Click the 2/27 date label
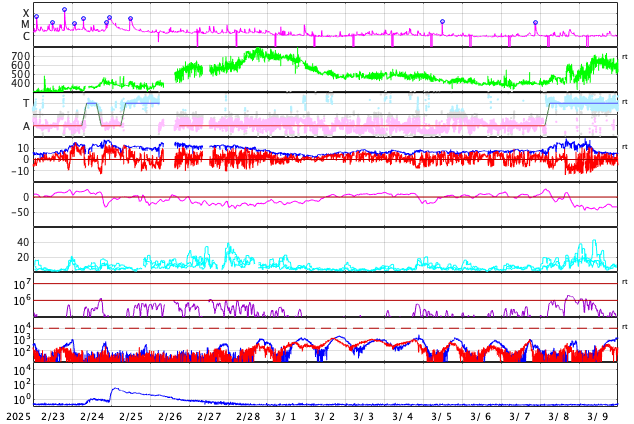 click(209, 416)
